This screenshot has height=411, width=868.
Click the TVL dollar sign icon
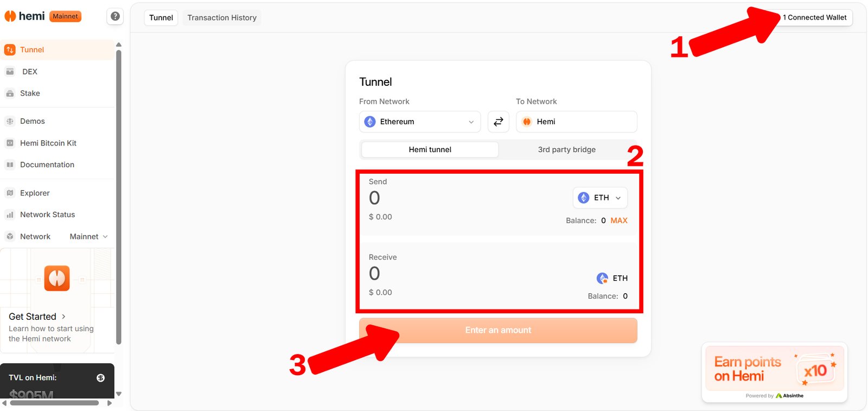pos(100,378)
